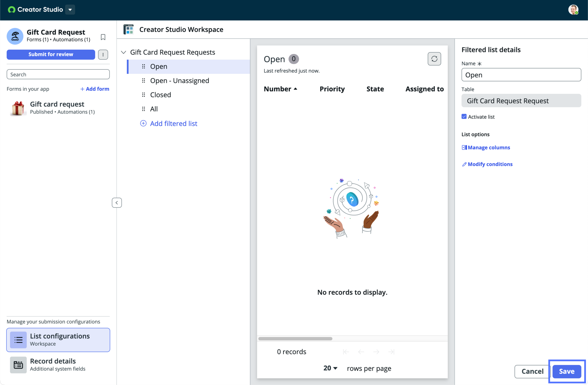Image resolution: width=588 pixels, height=385 pixels.
Task: Click drag handle of Open list
Action: point(143,66)
